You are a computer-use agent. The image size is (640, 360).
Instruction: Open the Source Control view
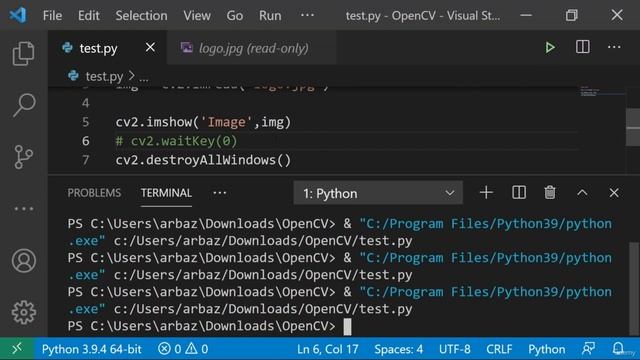click(23, 157)
